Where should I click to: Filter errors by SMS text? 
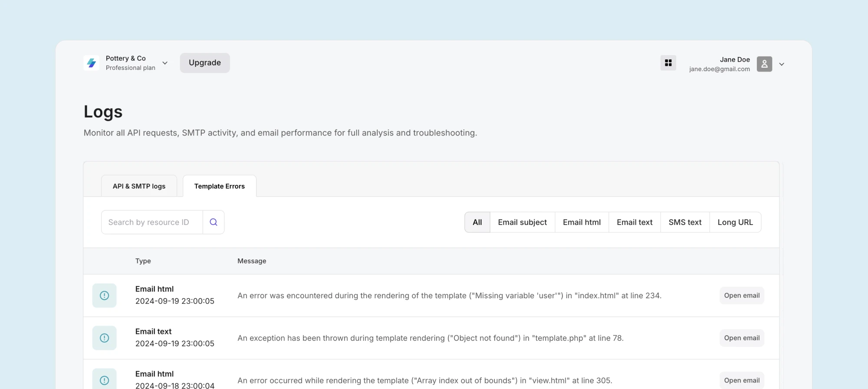(685, 222)
